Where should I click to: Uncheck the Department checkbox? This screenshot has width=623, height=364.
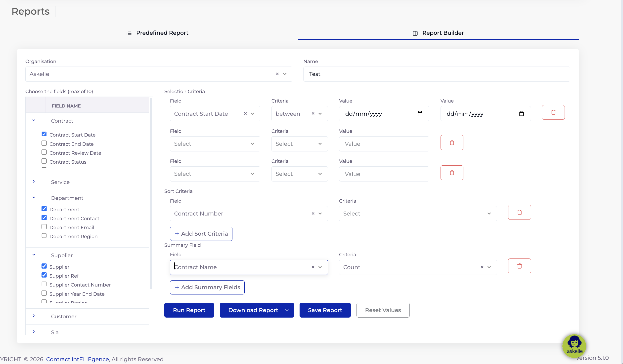pos(44,209)
